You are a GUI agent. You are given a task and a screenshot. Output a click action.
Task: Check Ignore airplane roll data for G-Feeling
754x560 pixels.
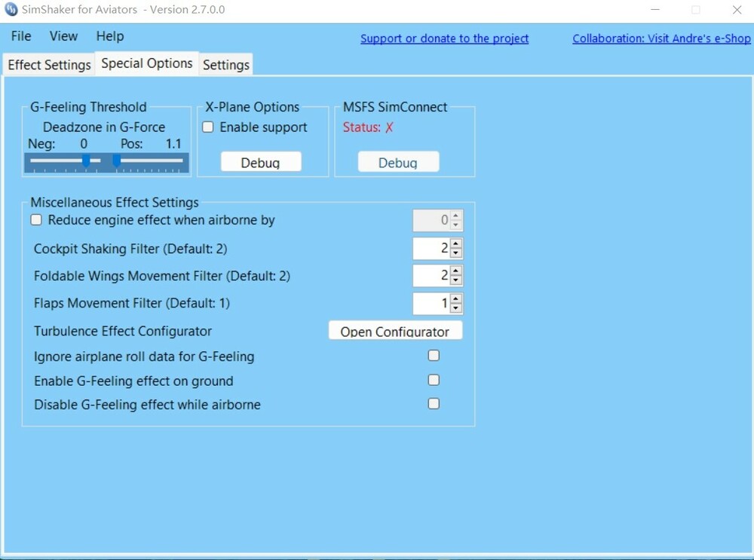[x=434, y=356]
